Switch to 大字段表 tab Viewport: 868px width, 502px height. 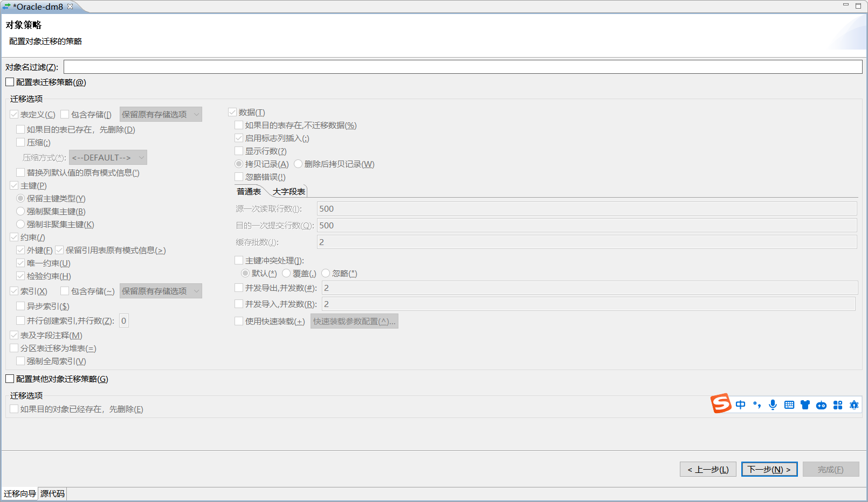(x=288, y=191)
